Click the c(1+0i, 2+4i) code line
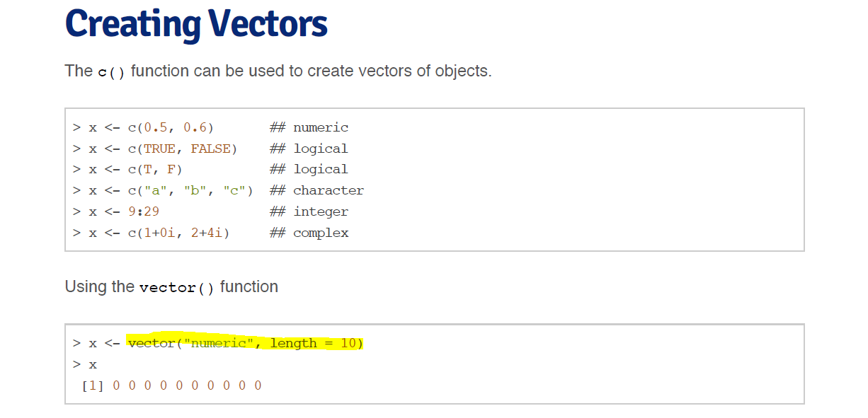Image resolution: width=868 pixels, height=418 pixels. 151,233
